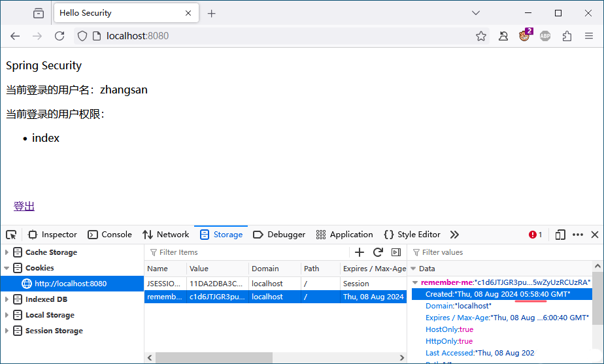Select the Storage tab
604x364 pixels.
221,235
